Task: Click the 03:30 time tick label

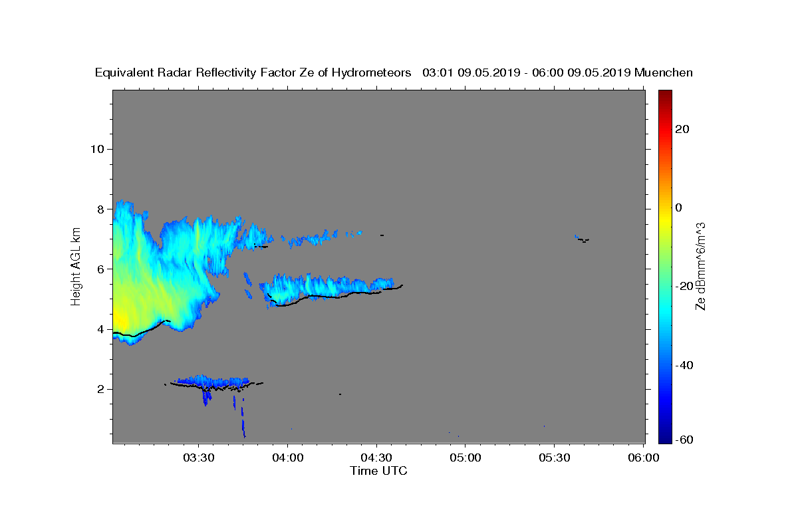Action: coord(198,458)
